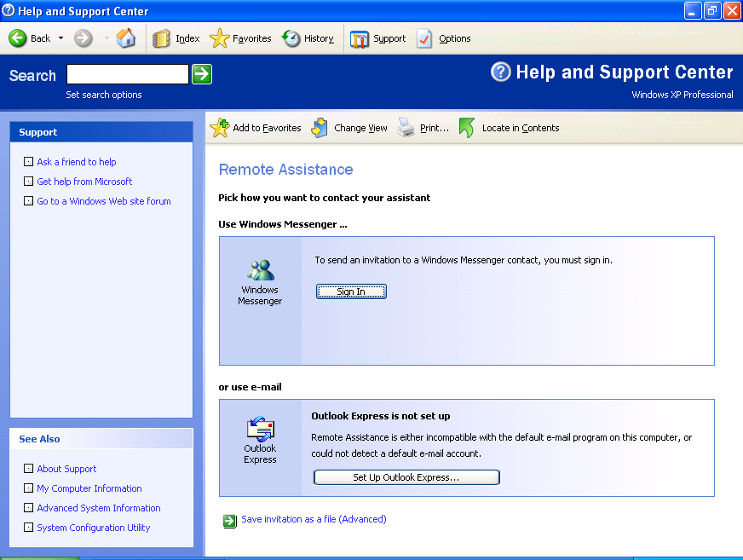Image resolution: width=743 pixels, height=560 pixels.
Task: Click the Options checklist icon
Action: click(424, 39)
